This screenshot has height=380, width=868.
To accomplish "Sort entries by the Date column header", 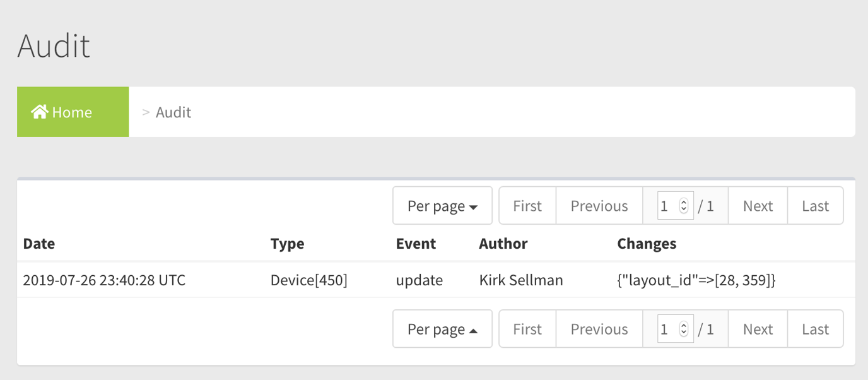I will (x=38, y=244).
